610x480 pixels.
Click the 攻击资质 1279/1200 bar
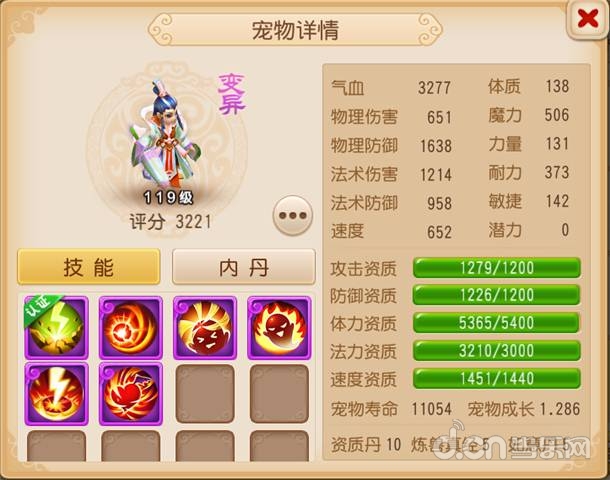(x=497, y=268)
